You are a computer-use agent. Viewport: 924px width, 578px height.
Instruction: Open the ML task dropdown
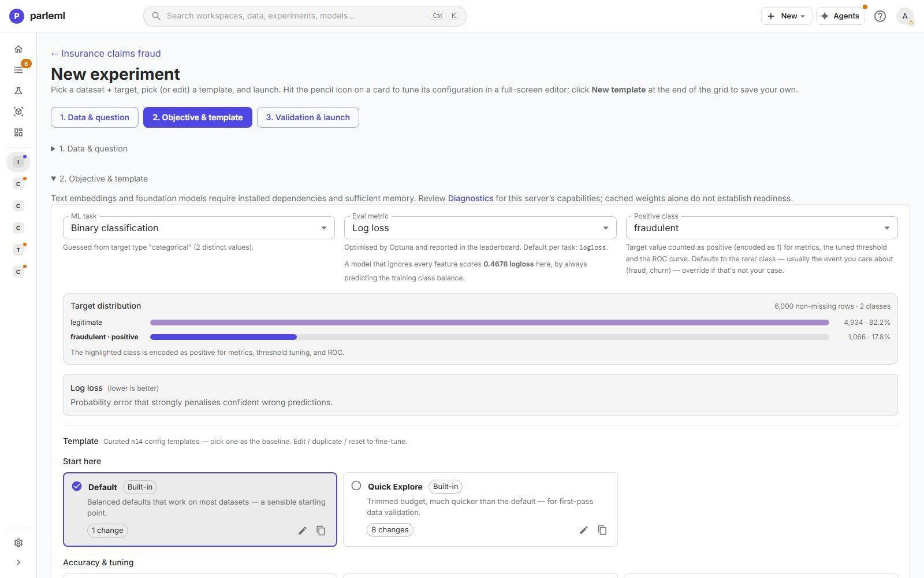[x=199, y=228]
